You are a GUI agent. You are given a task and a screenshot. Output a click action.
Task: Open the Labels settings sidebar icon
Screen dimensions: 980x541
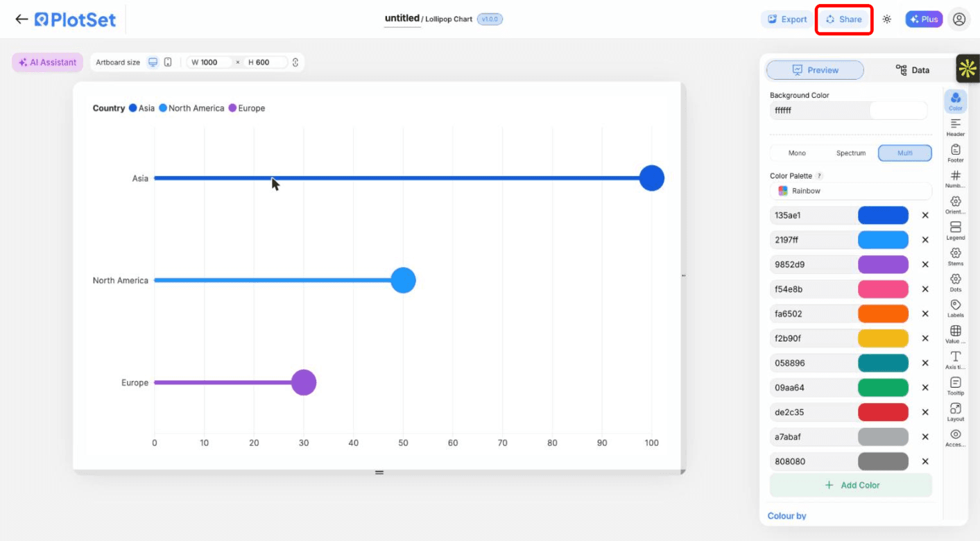coord(956,308)
